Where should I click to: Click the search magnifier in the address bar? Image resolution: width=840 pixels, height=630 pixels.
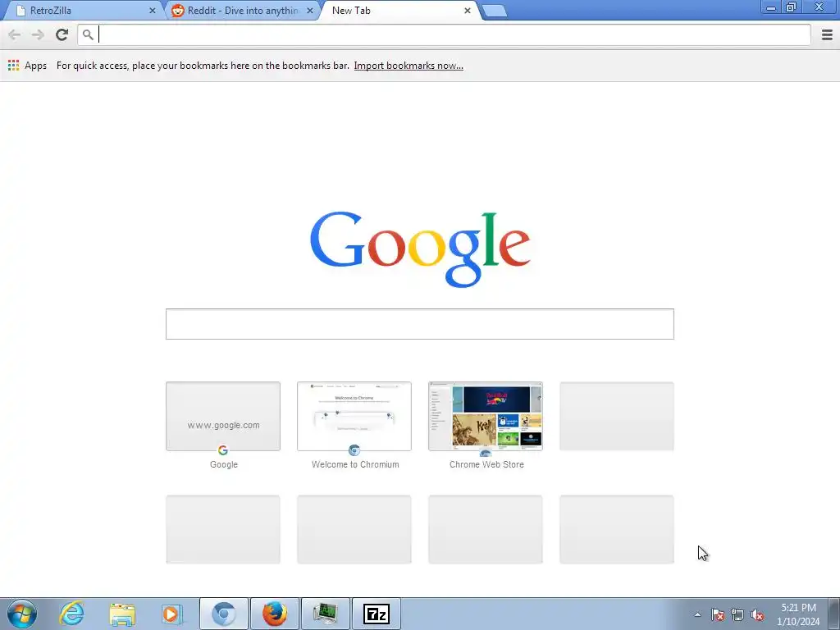click(88, 34)
